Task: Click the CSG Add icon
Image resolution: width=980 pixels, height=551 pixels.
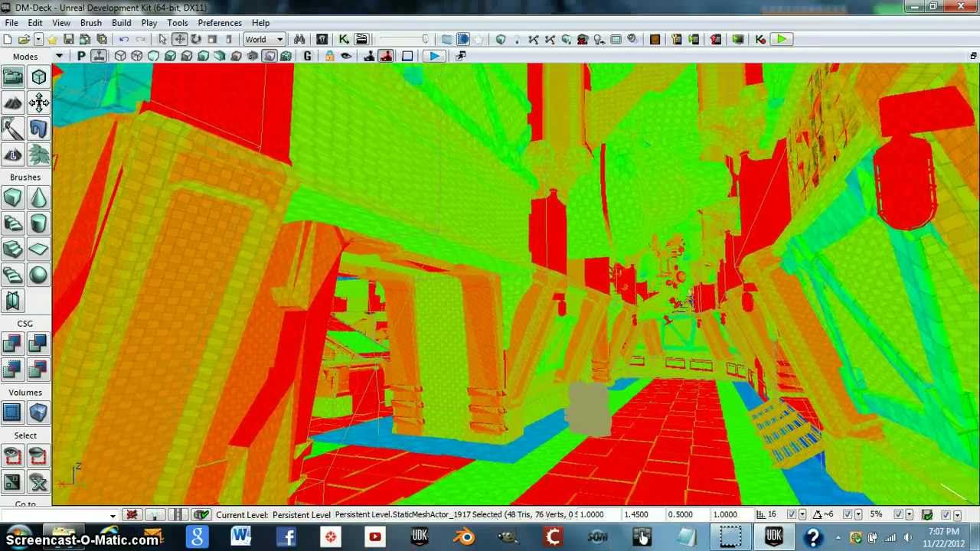Action: [13, 344]
